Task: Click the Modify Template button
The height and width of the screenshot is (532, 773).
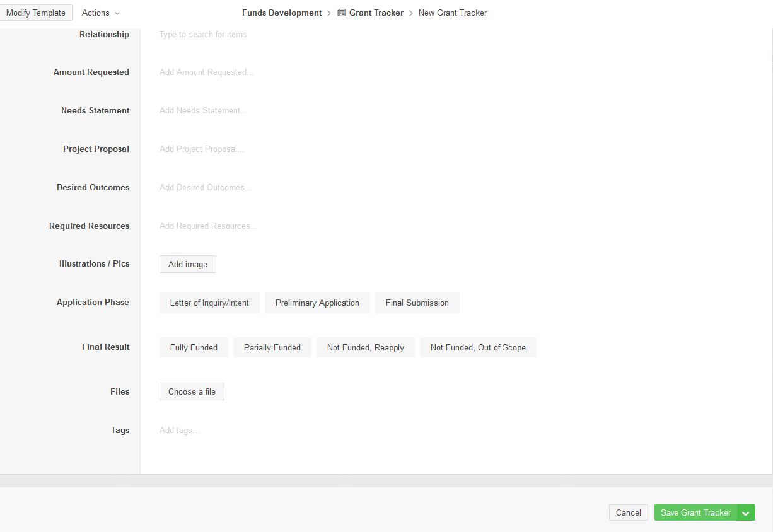Action: 36,13
